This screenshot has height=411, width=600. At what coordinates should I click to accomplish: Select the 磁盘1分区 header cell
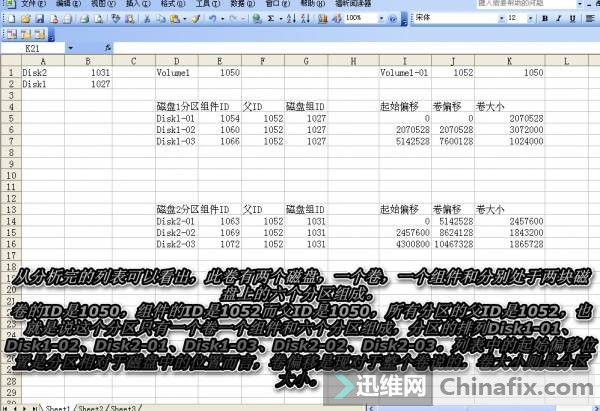point(177,107)
